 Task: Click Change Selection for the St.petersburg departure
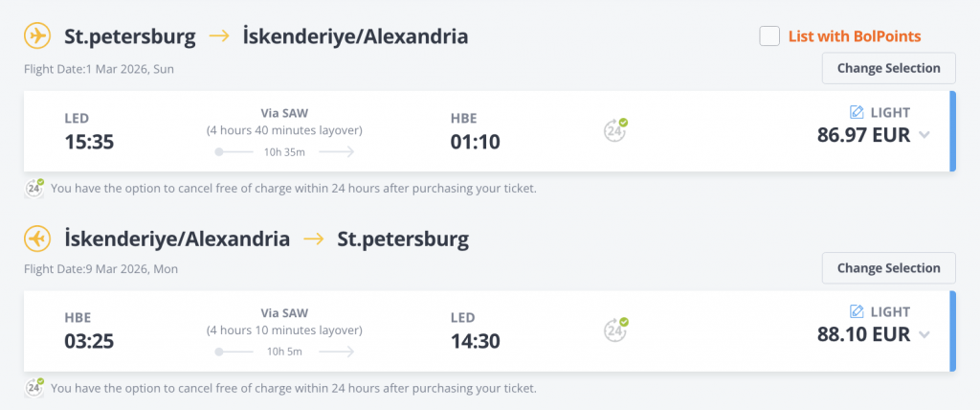889,68
